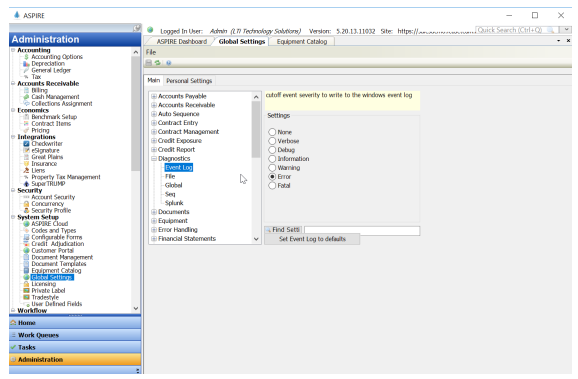Click the green refresh toolbar icon
Viewport: 578px width, 379px height.
158,63
